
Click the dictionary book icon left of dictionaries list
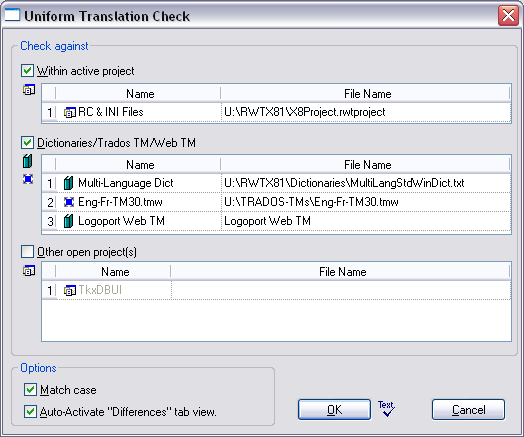(28, 161)
